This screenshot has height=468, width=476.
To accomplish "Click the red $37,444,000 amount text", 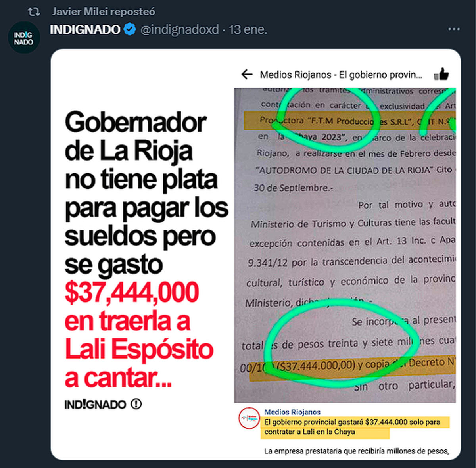I will 132,292.
